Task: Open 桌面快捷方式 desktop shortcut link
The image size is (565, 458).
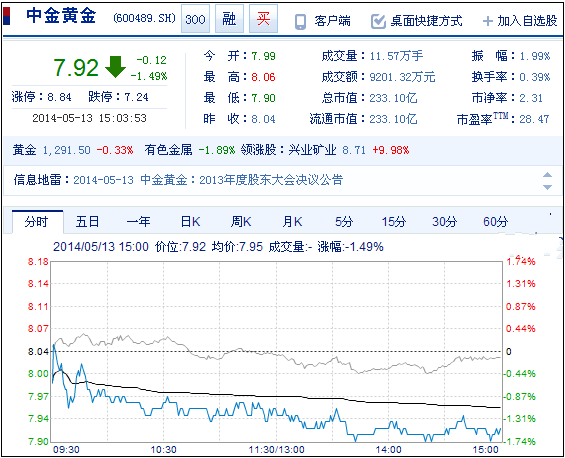Action: (x=426, y=21)
